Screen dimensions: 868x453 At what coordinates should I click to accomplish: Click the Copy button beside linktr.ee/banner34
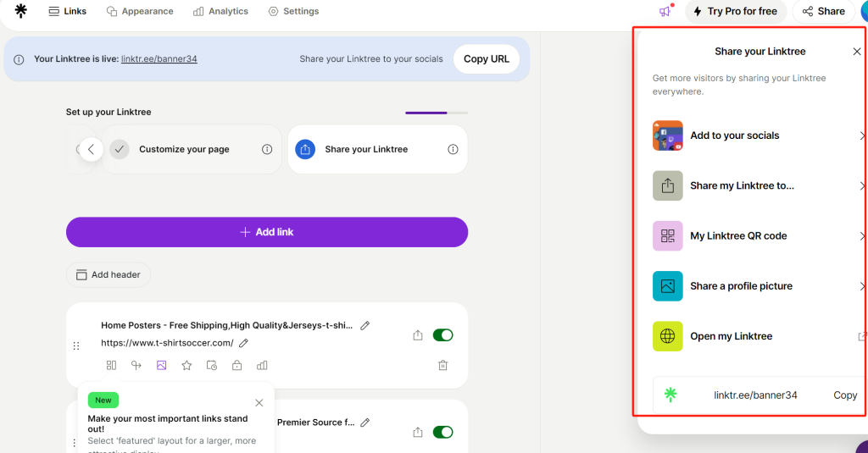click(845, 395)
